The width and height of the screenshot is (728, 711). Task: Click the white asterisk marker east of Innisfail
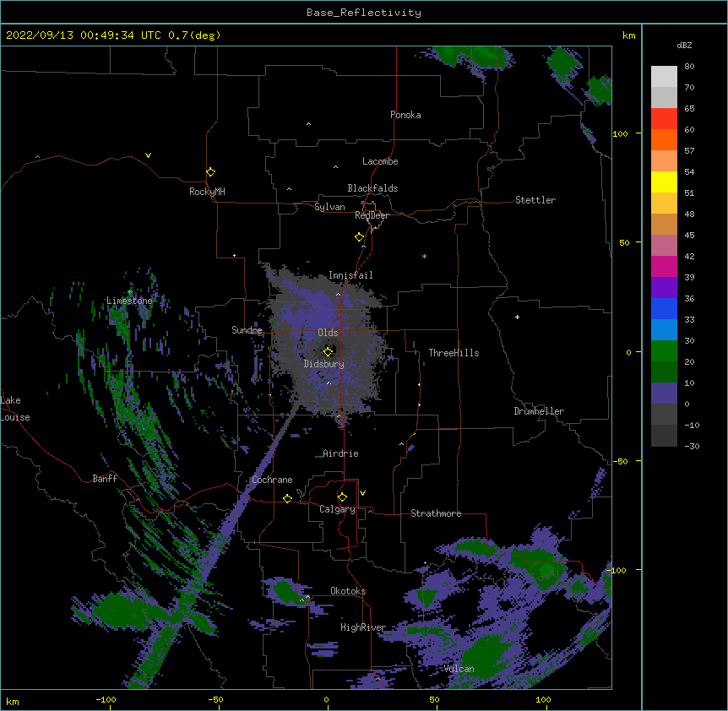click(x=424, y=256)
